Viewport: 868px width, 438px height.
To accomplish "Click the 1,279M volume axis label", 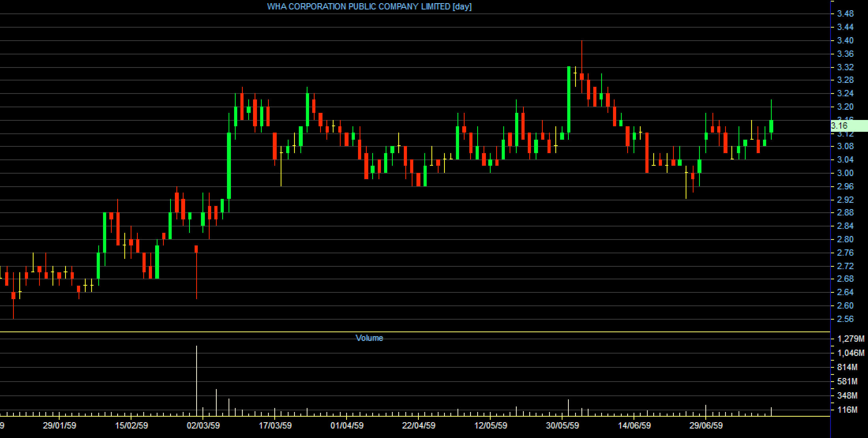I will [851, 339].
